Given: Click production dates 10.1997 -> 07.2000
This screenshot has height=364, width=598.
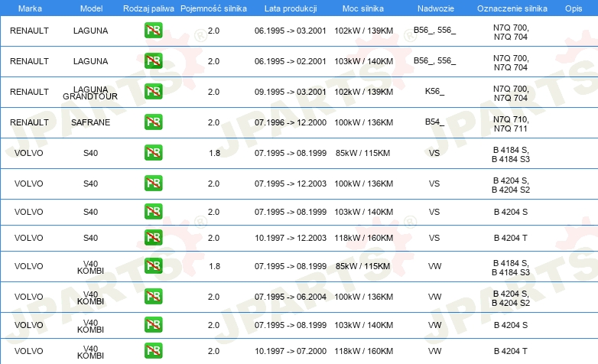Looking at the screenshot, I should point(291,351).
